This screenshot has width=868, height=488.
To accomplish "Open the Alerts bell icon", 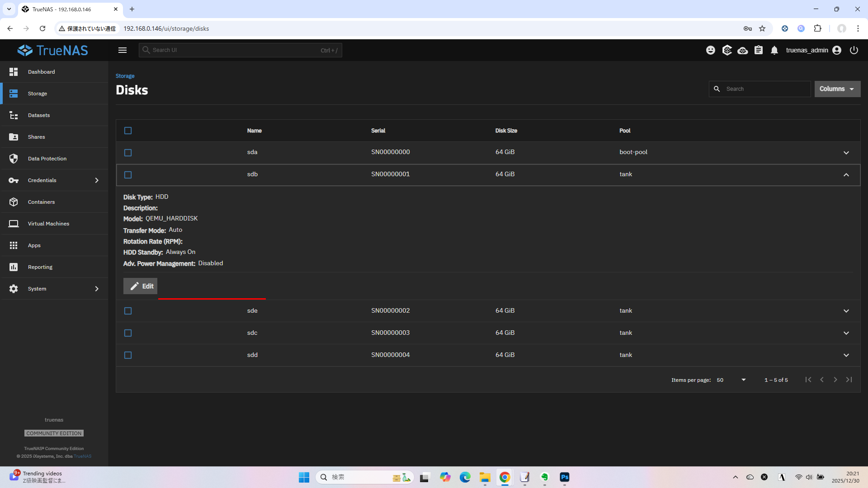I will (x=774, y=50).
